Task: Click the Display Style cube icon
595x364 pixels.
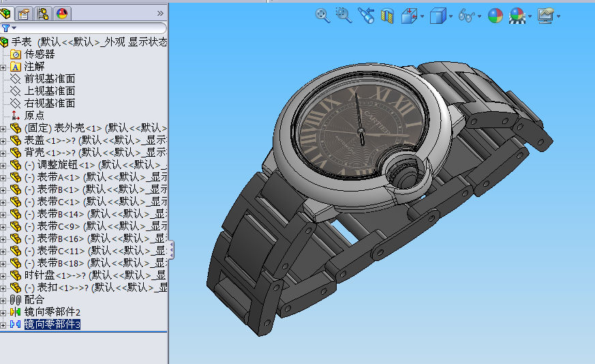Action: point(438,16)
